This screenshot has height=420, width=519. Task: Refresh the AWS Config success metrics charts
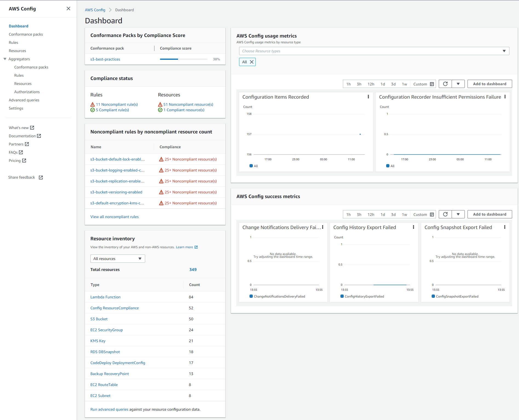tap(445, 214)
